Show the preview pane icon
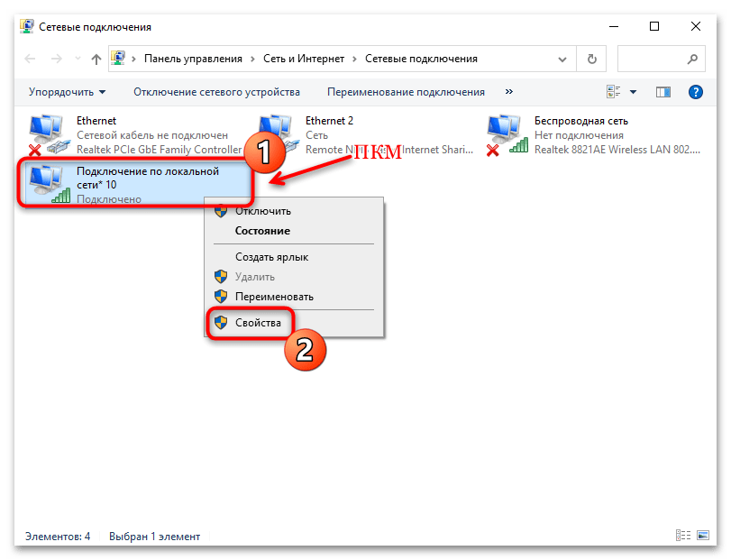This screenshot has height=560, width=731. pyautogui.click(x=665, y=91)
